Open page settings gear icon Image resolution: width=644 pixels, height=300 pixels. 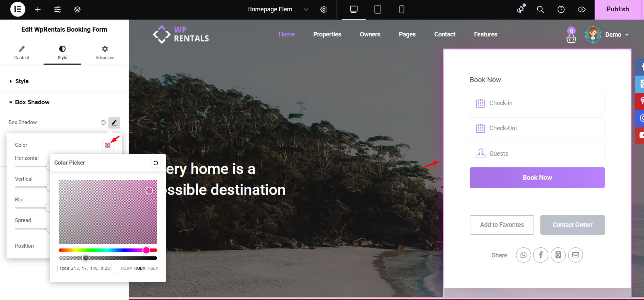[x=324, y=9]
